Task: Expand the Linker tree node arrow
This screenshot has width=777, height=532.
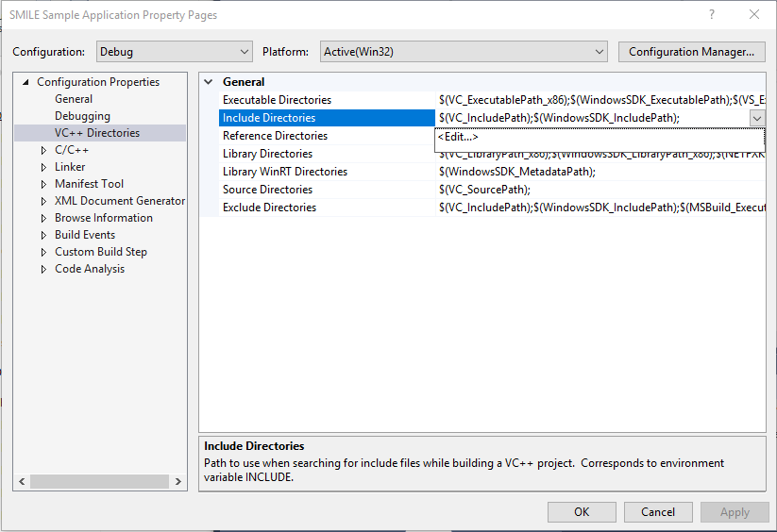Action: click(43, 167)
